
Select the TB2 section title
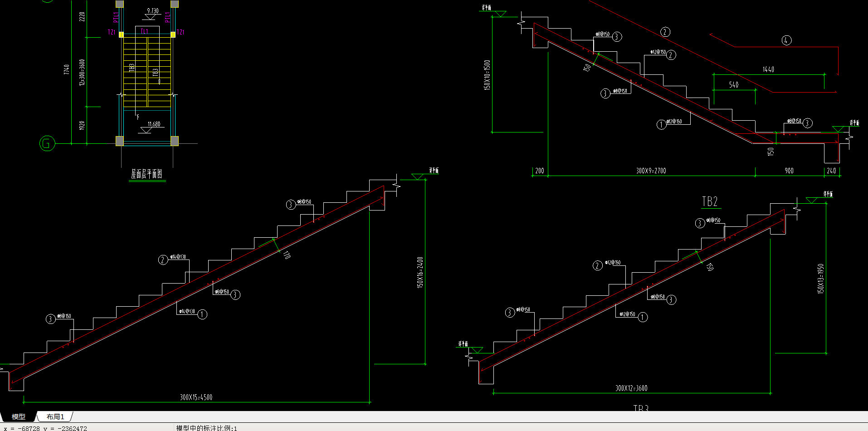(x=710, y=201)
